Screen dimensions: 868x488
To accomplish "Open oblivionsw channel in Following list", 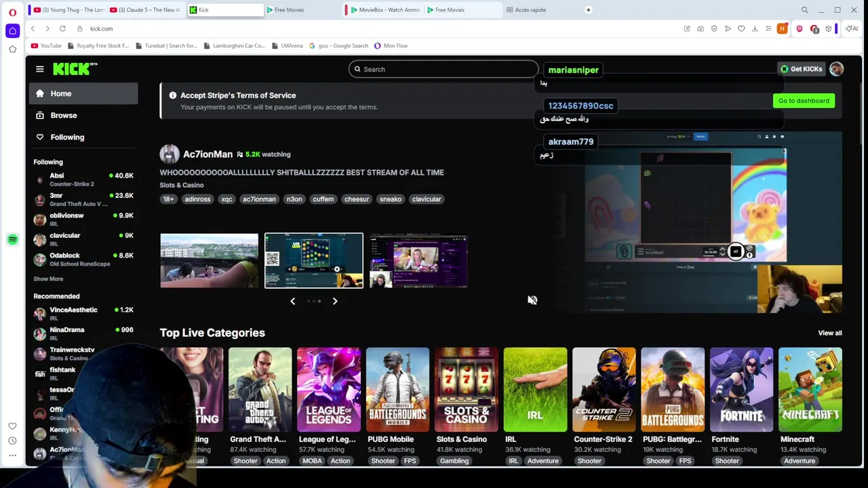I will [83, 219].
